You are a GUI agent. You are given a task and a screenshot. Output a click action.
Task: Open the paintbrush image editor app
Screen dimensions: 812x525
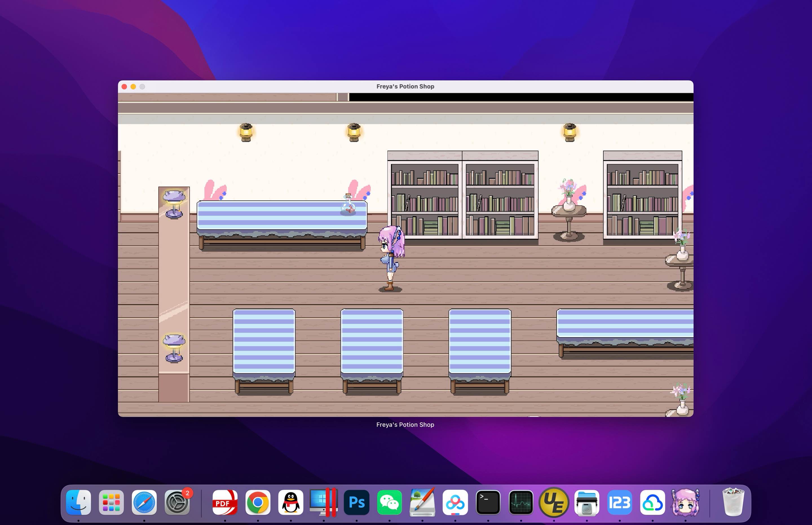[422, 502]
